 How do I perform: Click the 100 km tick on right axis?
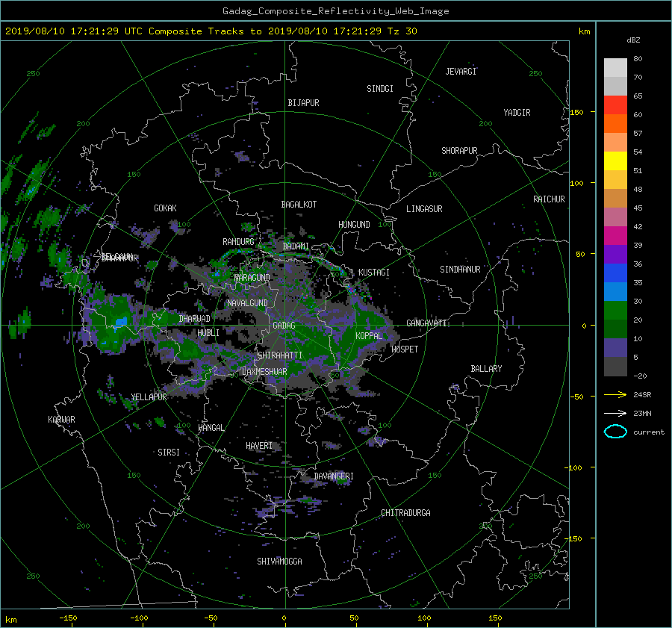[x=576, y=184]
